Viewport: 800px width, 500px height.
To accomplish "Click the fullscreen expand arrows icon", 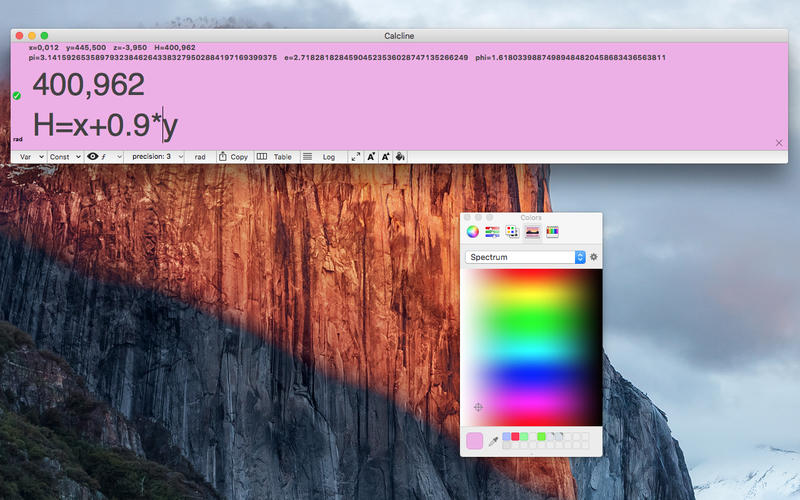I will click(x=355, y=157).
